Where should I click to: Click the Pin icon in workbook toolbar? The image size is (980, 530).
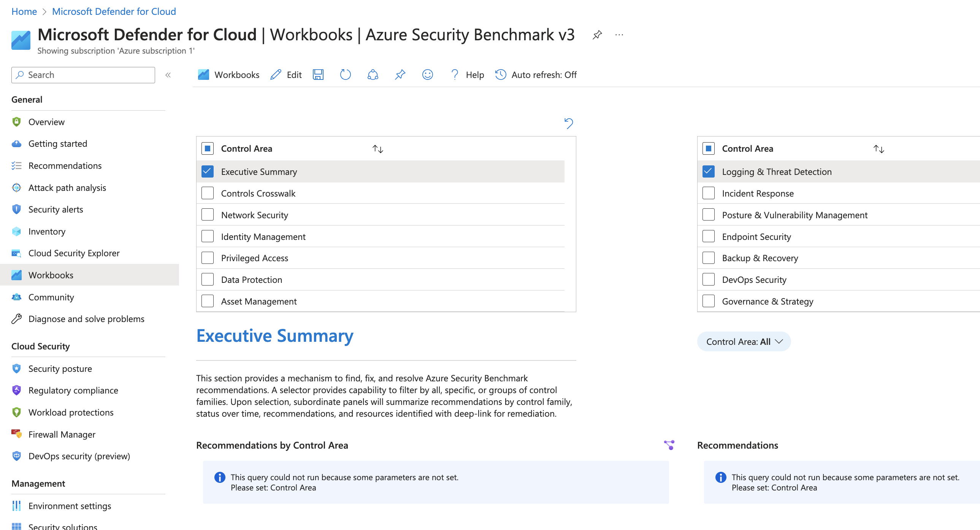click(x=400, y=75)
